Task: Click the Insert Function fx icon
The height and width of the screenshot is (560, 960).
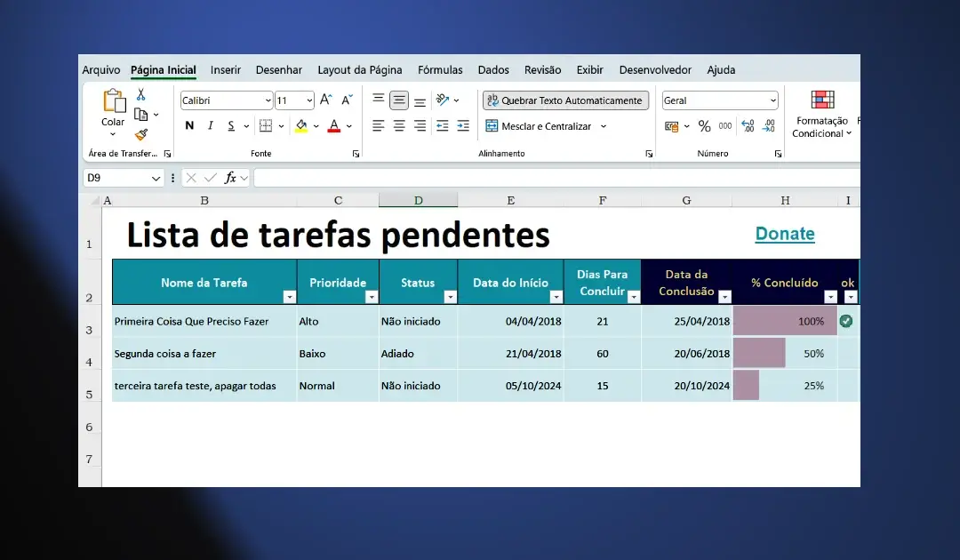Action: coord(231,178)
